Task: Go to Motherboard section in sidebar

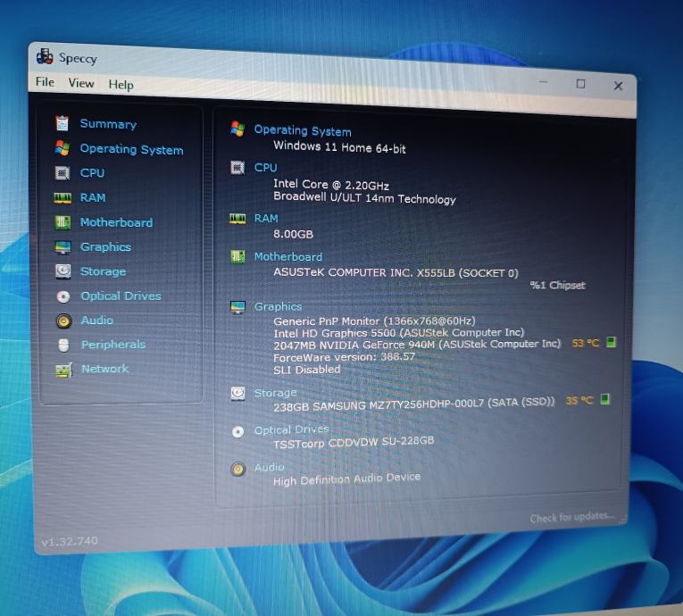Action: 117,222
